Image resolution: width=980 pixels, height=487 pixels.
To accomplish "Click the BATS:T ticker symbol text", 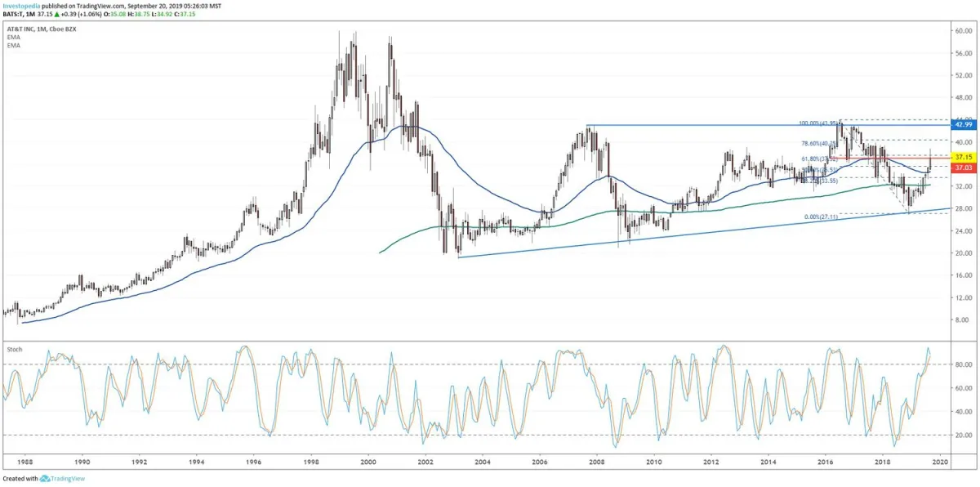I will (14, 14).
